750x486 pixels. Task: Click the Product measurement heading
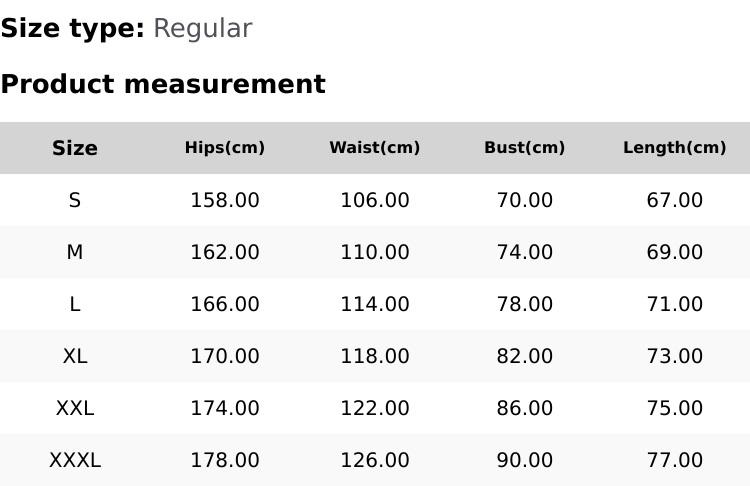click(x=163, y=84)
